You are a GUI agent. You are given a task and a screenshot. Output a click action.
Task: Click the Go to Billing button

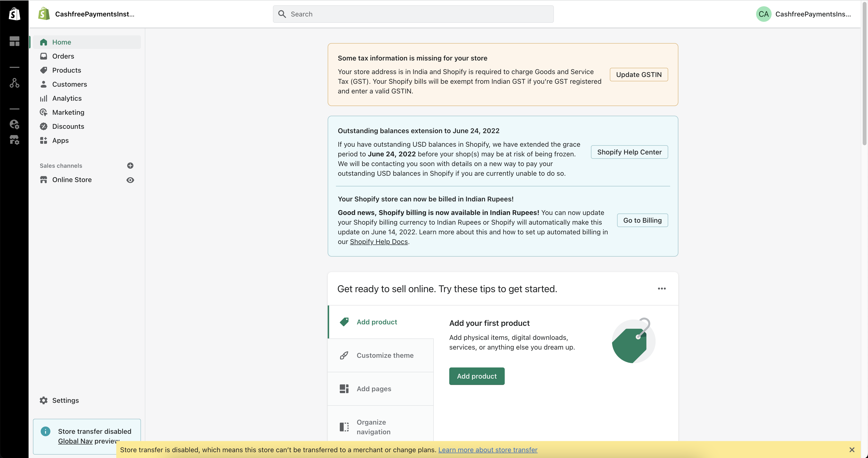[642, 220]
